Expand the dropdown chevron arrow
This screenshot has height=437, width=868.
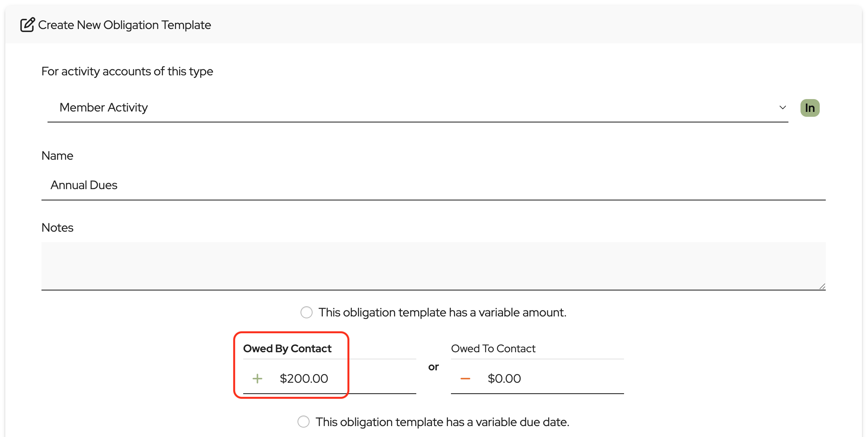[782, 108]
